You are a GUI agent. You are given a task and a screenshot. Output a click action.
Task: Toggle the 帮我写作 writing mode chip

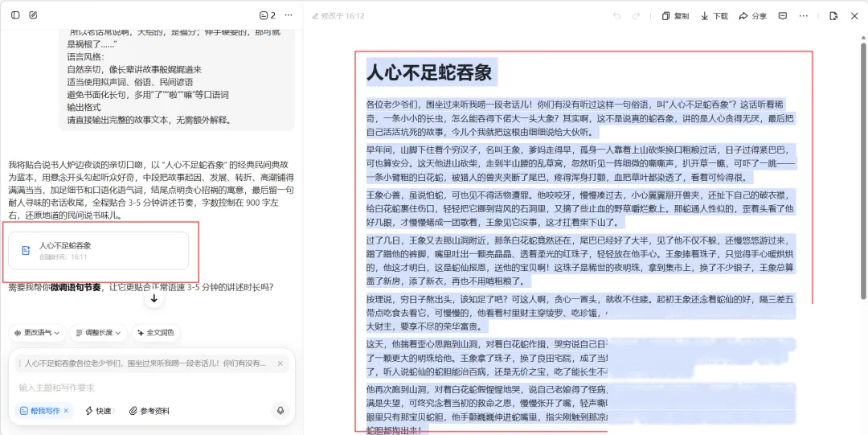(44, 411)
